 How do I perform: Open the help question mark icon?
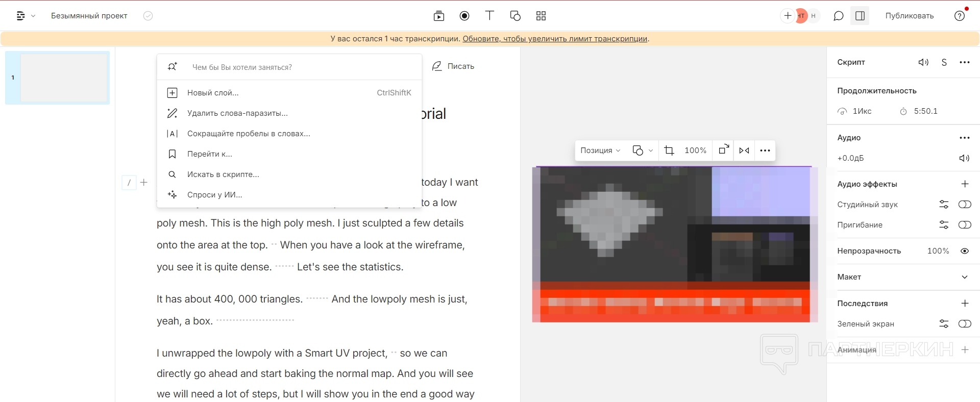pyautogui.click(x=960, y=16)
